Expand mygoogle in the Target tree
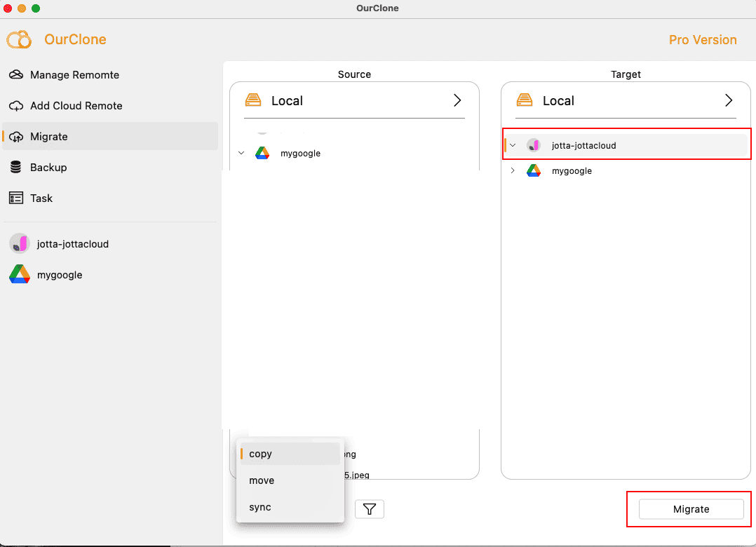 pos(512,170)
